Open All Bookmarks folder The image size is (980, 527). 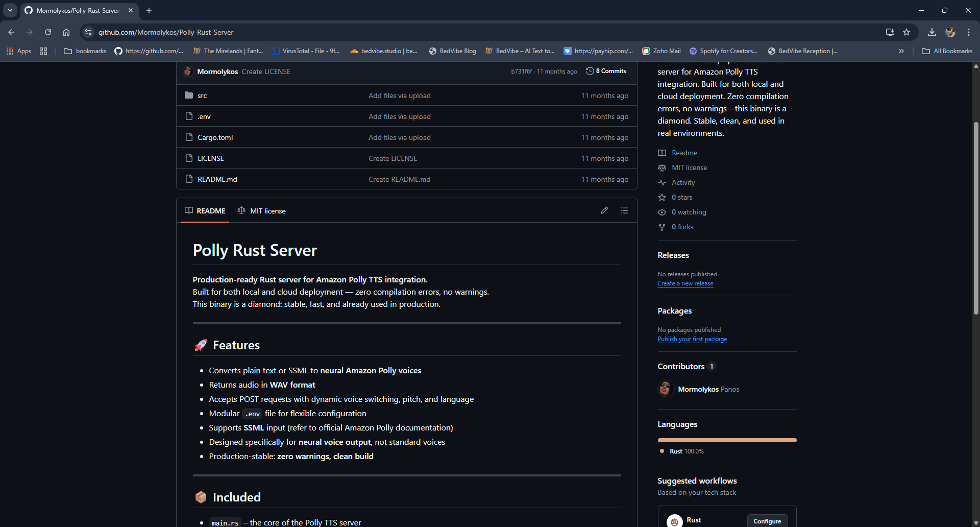pos(947,51)
